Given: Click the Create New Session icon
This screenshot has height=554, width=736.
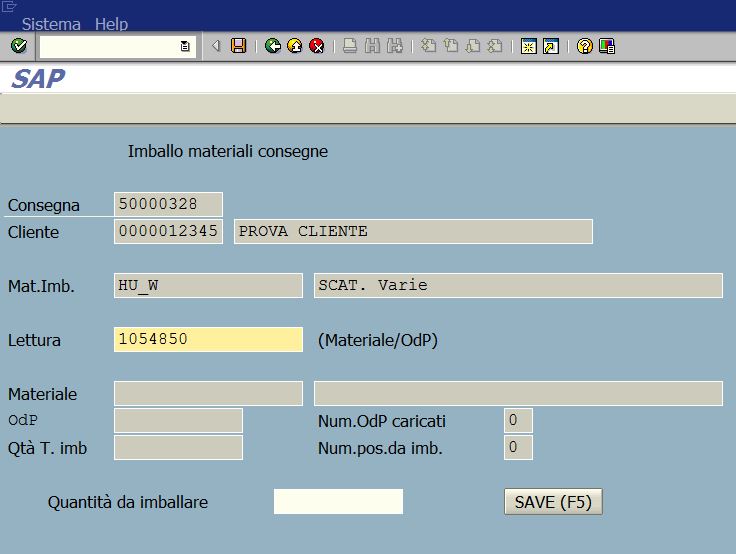Looking at the screenshot, I should [529, 46].
